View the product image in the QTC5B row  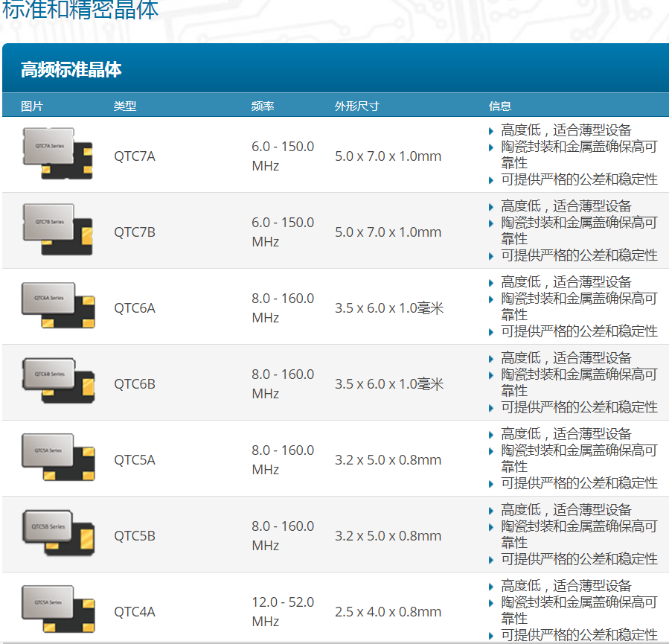[57, 533]
